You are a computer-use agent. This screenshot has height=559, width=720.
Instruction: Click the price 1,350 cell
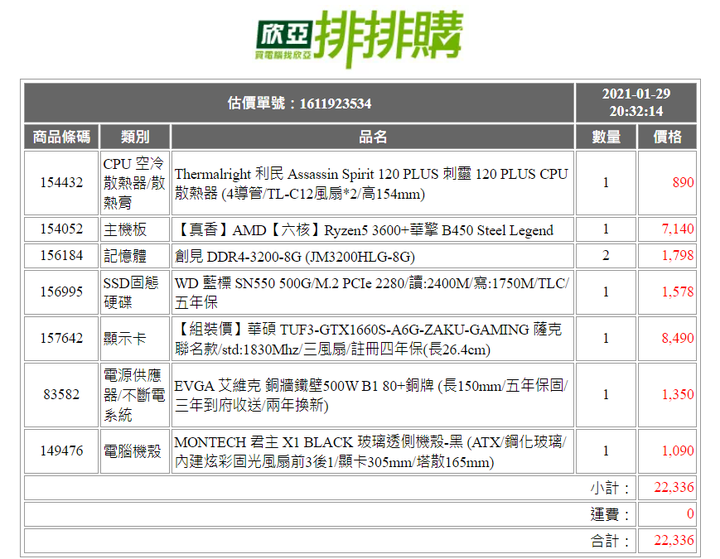click(667, 395)
